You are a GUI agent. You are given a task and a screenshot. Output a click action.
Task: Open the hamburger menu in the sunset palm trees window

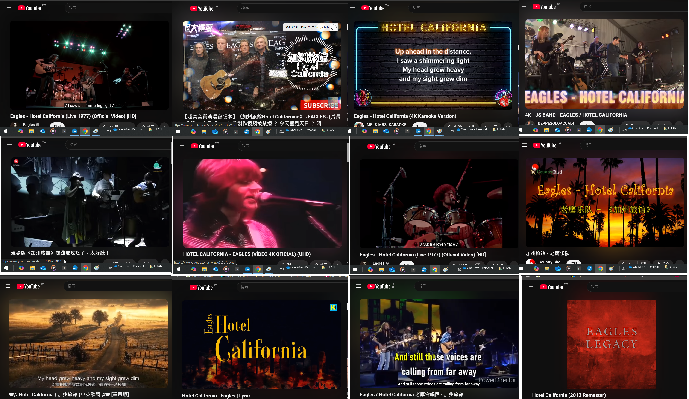(x=524, y=145)
